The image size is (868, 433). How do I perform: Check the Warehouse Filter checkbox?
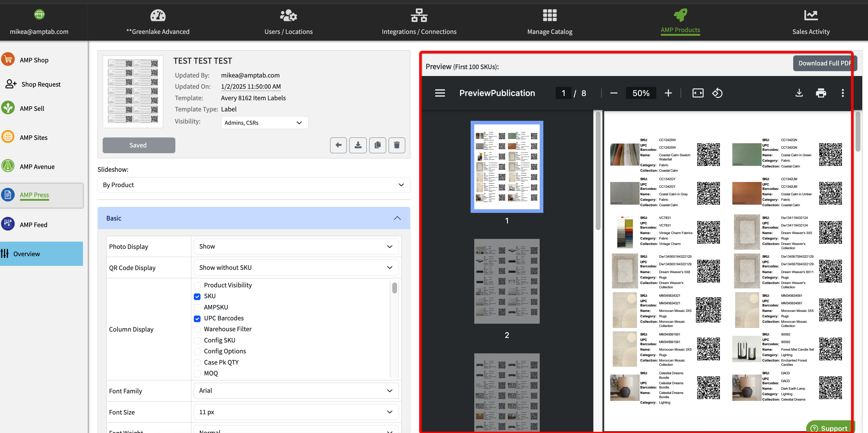tap(197, 329)
